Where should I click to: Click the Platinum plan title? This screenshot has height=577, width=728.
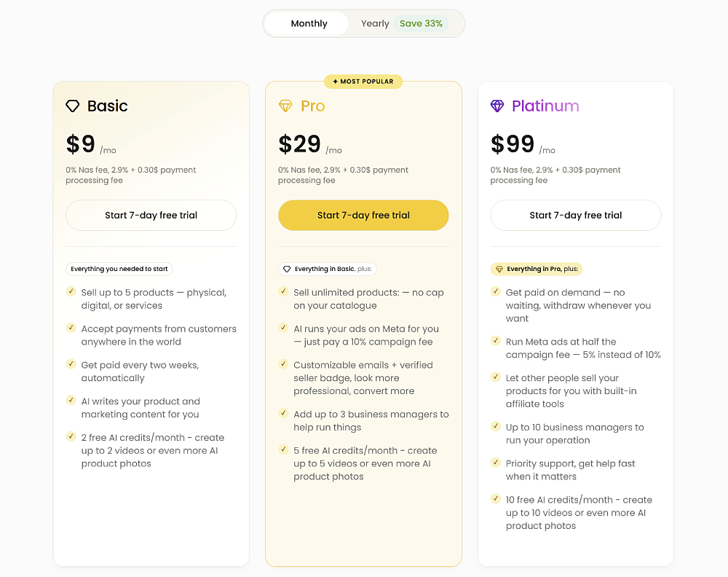[x=545, y=106]
